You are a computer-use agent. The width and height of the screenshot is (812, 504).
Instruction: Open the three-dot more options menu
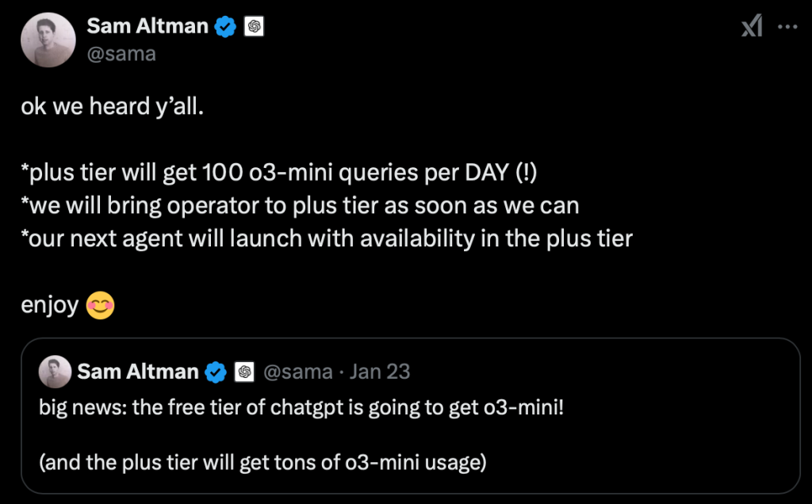787,26
